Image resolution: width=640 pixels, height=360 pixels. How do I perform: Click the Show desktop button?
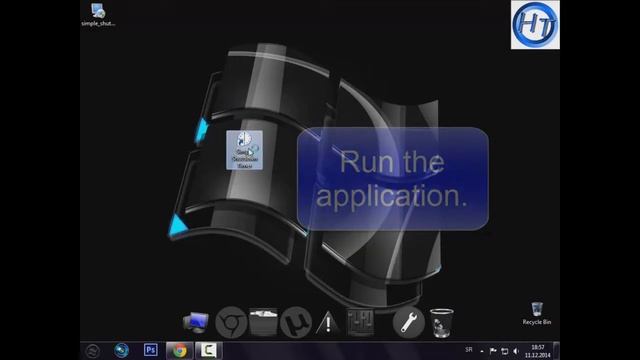556,351
